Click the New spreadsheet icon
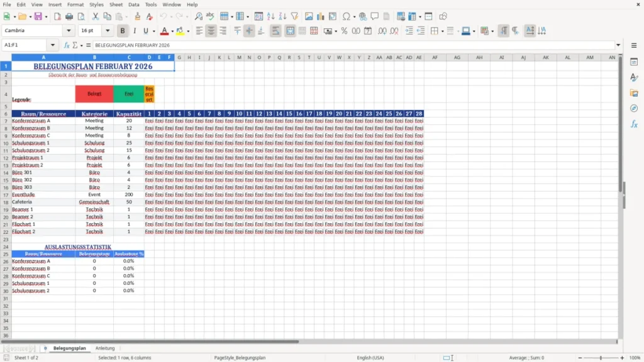This screenshot has width=644, height=362. click(6, 16)
